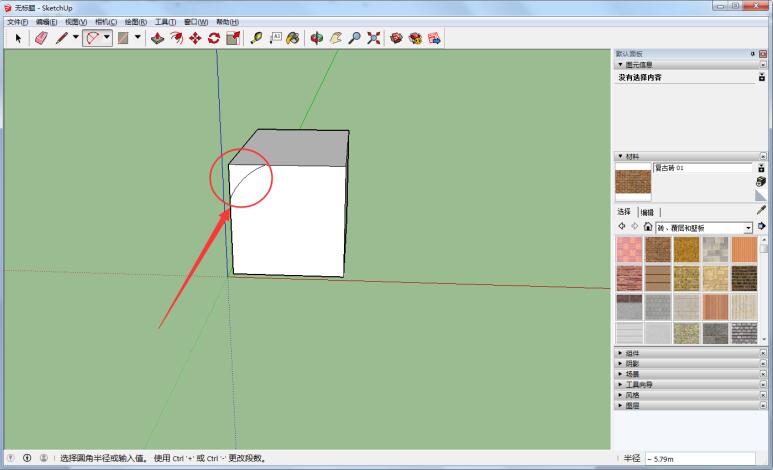Open the 编辑(E) menu
Viewport: 773px width, 470px height.
[46, 22]
